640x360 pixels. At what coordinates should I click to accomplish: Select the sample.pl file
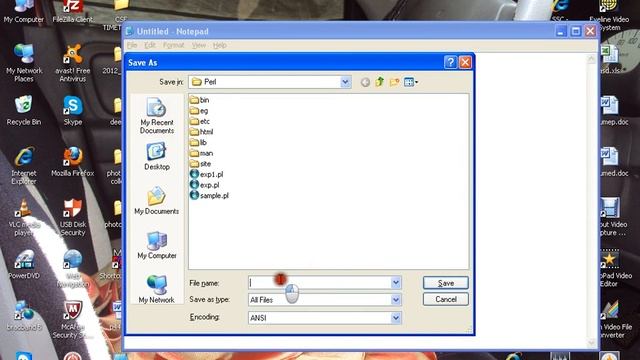pyautogui.click(x=209, y=196)
